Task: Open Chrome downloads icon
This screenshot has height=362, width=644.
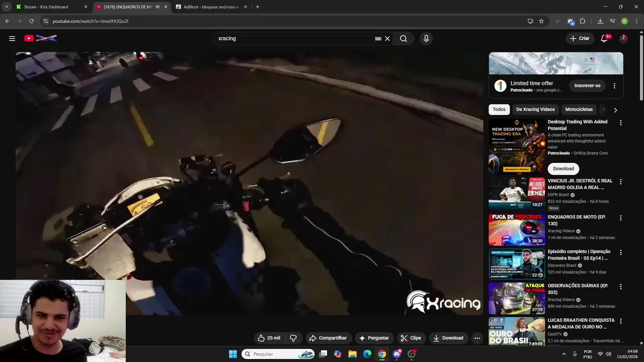Action: 600,21
